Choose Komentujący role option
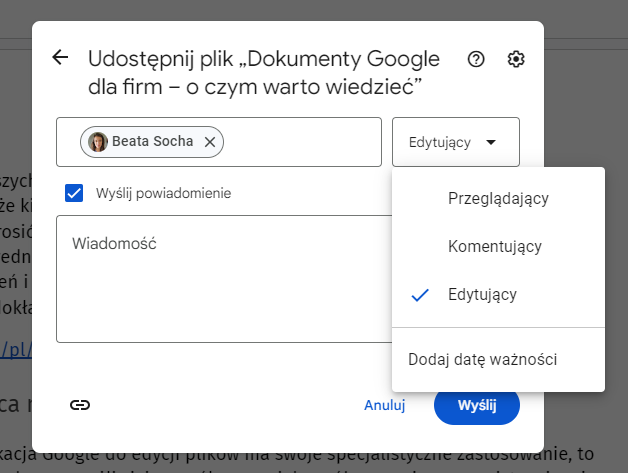The height and width of the screenshot is (473, 628). (x=498, y=246)
